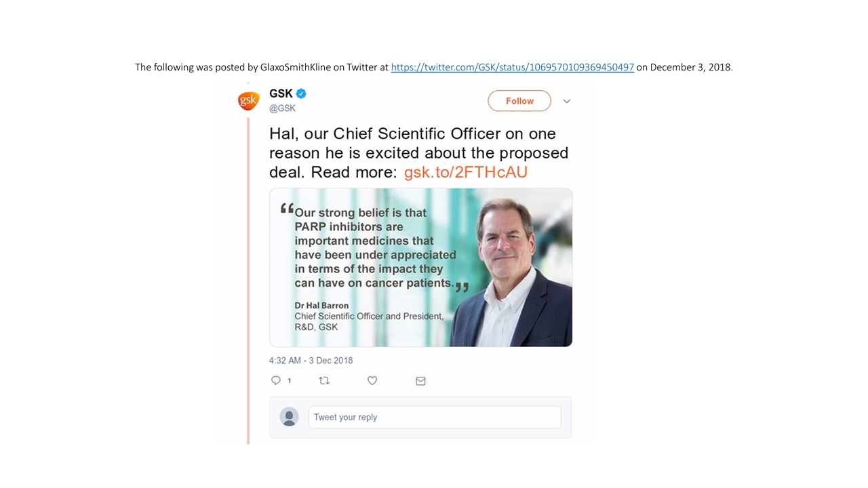Click the Hal Barron portrait photo
Viewport: 868px width, 488px height.
click(x=513, y=271)
